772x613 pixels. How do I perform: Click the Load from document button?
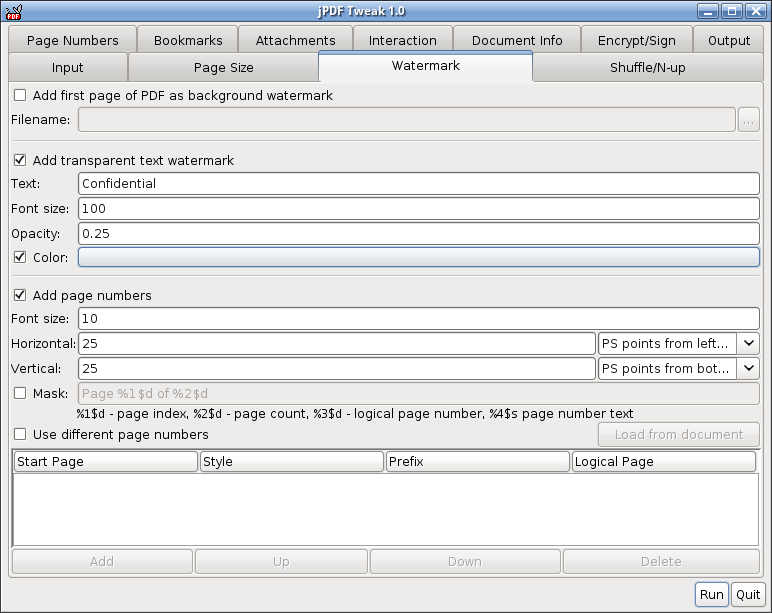point(679,434)
